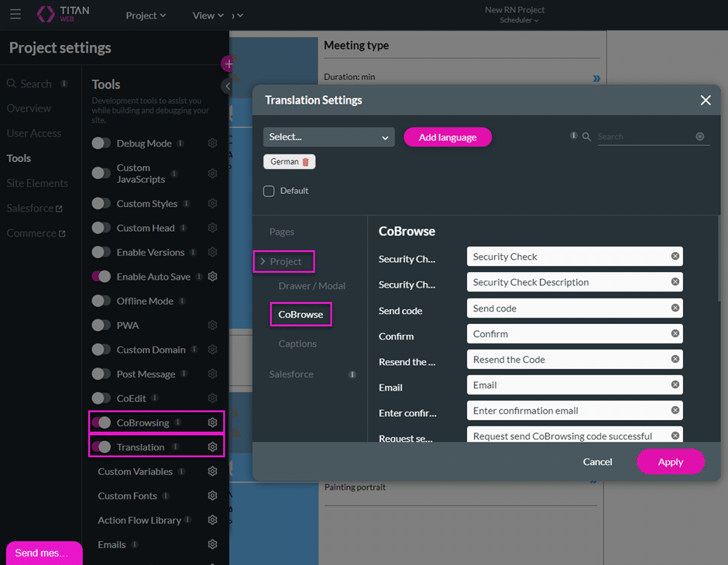
Task: Open the Emails gear settings
Action: (212, 545)
